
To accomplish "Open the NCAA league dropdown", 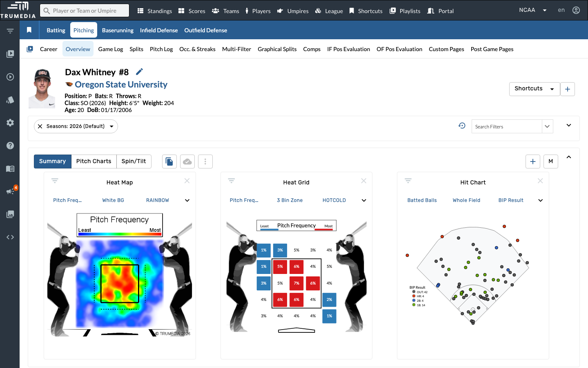I will point(532,10).
